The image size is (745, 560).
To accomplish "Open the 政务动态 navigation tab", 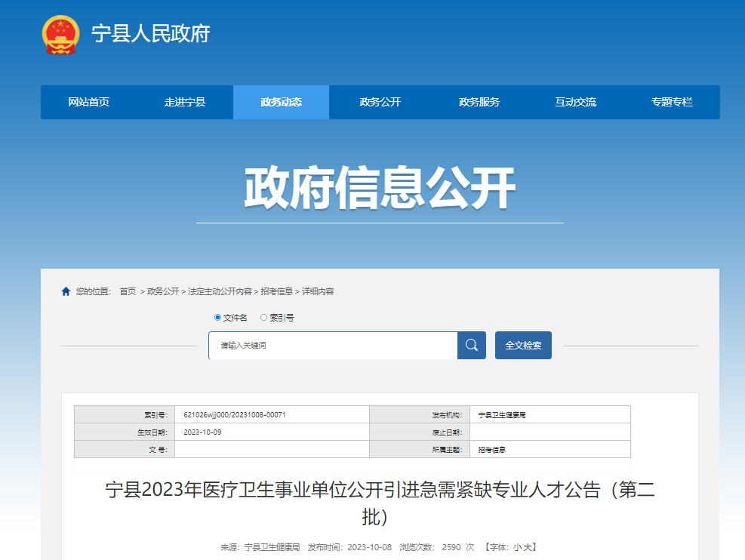I will [281, 102].
